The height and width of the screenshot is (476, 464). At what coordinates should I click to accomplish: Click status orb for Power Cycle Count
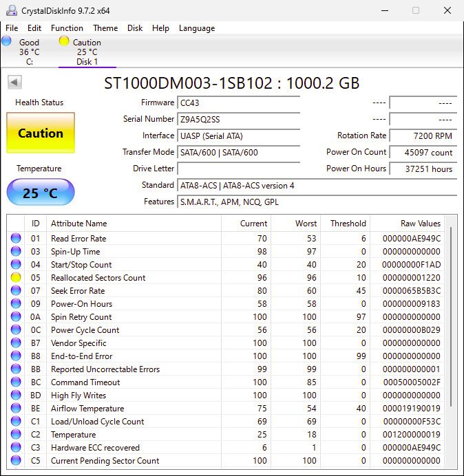click(x=16, y=329)
